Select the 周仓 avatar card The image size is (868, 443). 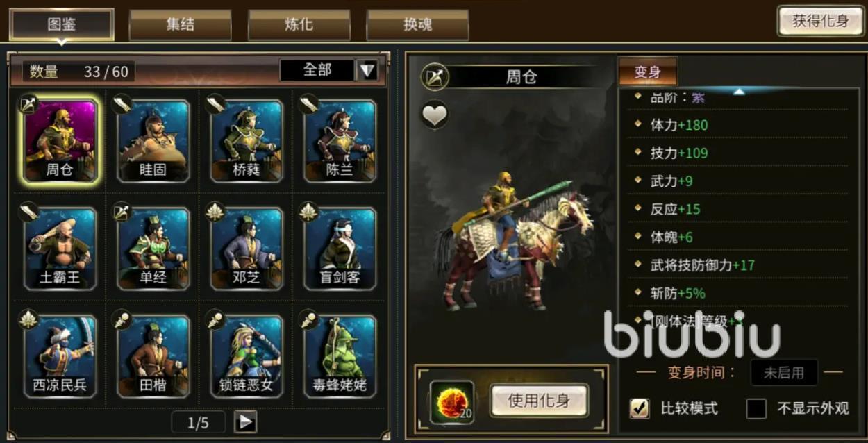coord(60,141)
